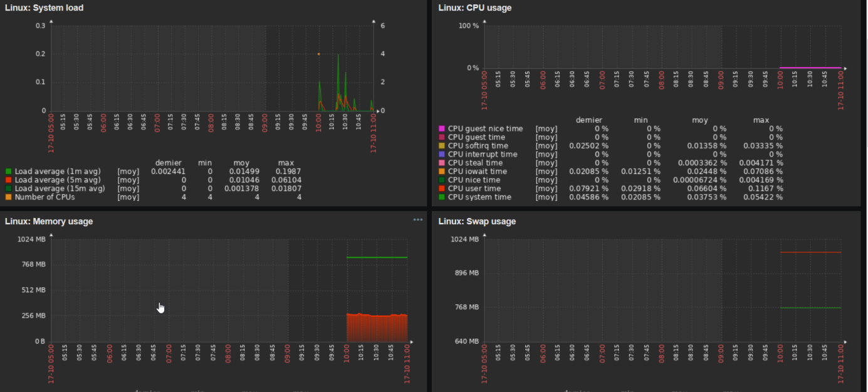Image resolution: width=868 pixels, height=392 pixels.
Task: Select the 'Load average (1m avg)' legend label
Action: pyautogui.click(x=57, y=171)
